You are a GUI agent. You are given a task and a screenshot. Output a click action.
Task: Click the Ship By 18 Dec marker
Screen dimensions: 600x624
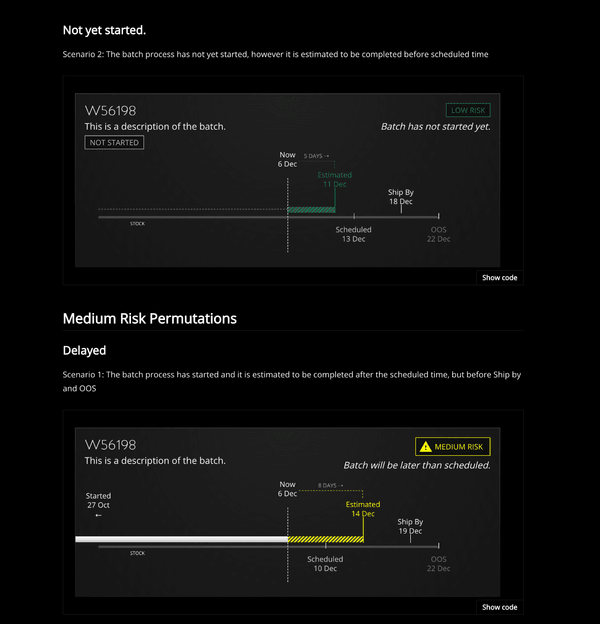(x=401, y=197)
